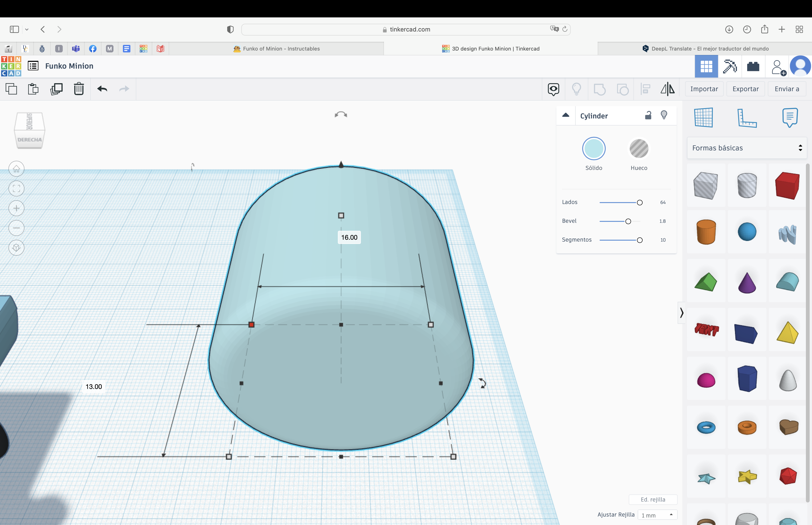Delete the shape with the trash icon
Image resolution: width=812 pixels, height=525 pixels.
click(79, 89)
